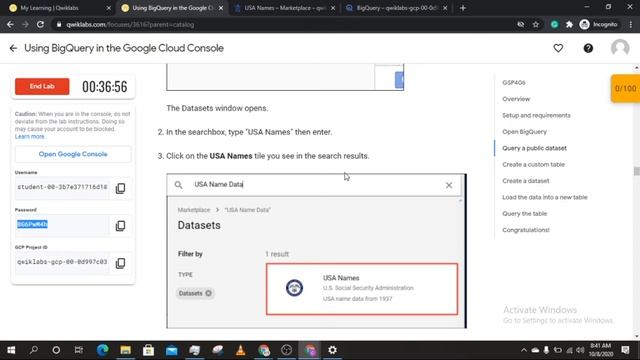The height and width of the screenshot is (360, 640).
Task: Open the 0/100 score badge
Action: tap(625, 88)
